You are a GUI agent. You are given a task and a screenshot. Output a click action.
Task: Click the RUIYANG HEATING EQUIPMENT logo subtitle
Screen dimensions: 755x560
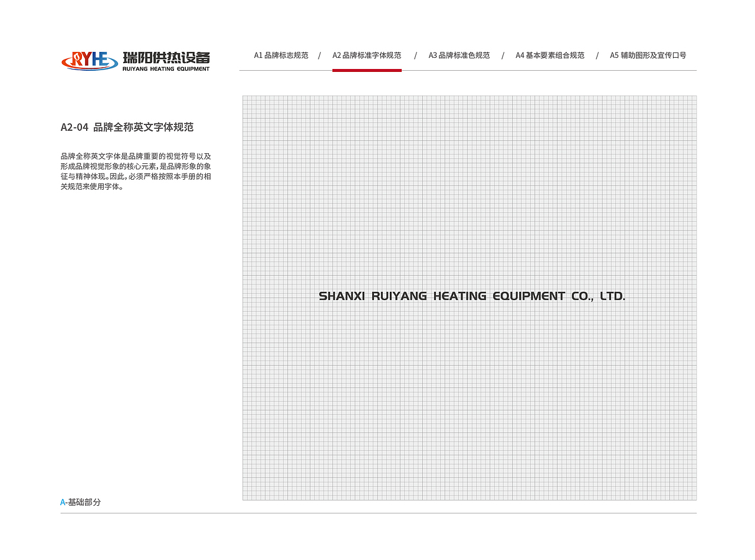coord(167,68)
